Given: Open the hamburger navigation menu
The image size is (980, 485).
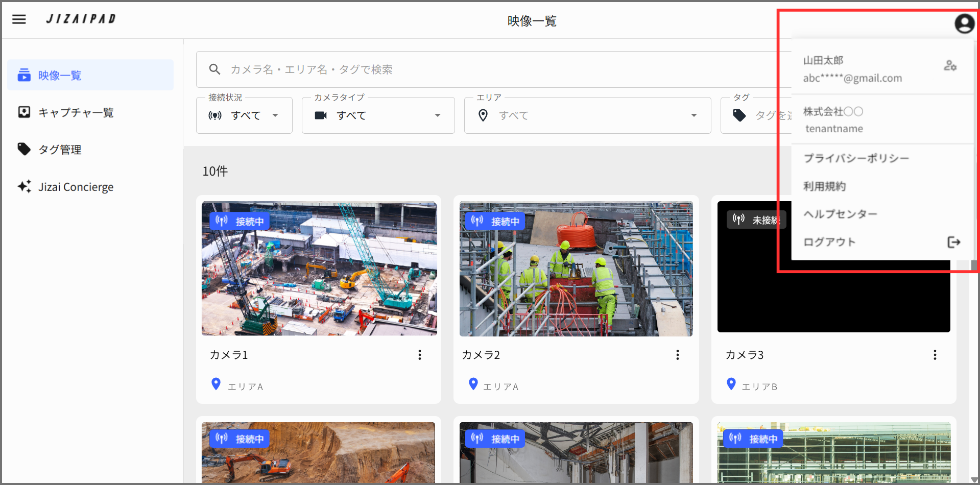Looking at the screenshot, I should tap(19, 19).
